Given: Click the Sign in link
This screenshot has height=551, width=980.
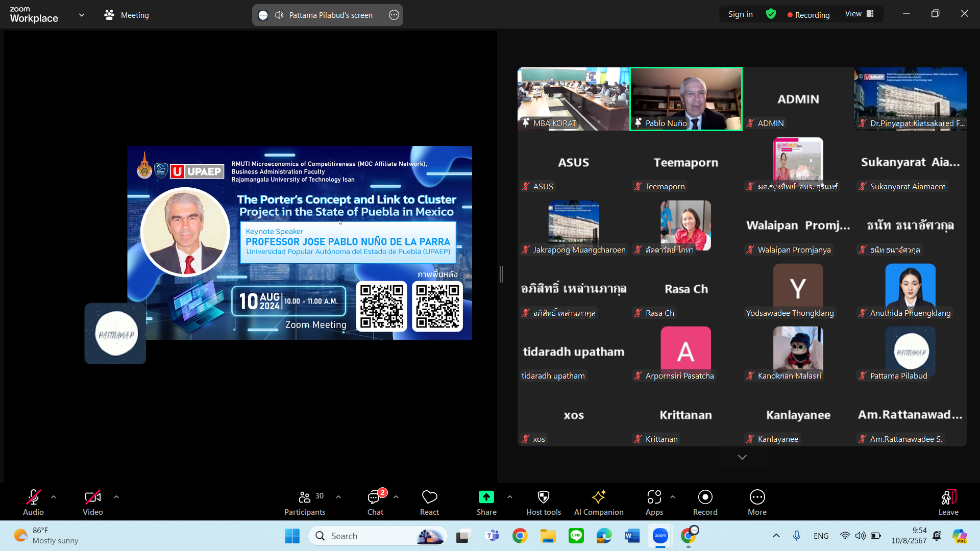Looking at the screenshot, I should click(740, 14).
